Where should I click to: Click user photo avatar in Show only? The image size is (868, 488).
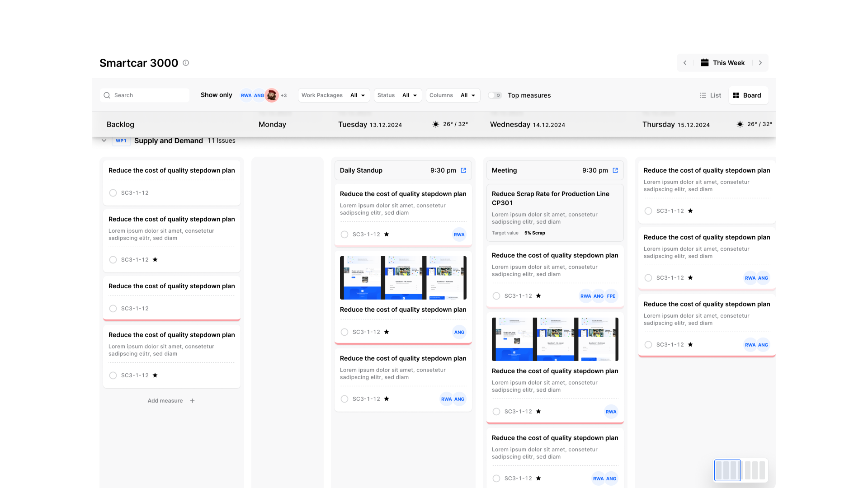point(272,95)
